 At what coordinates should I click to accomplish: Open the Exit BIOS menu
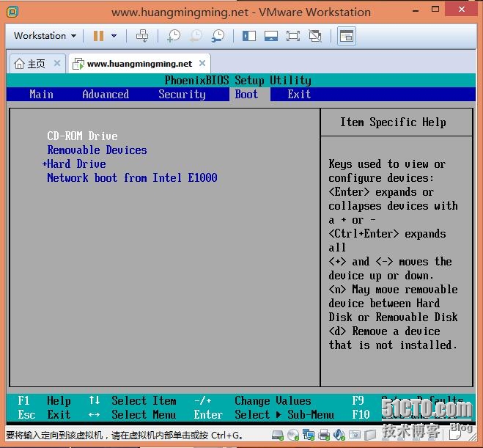click(299, 94)
